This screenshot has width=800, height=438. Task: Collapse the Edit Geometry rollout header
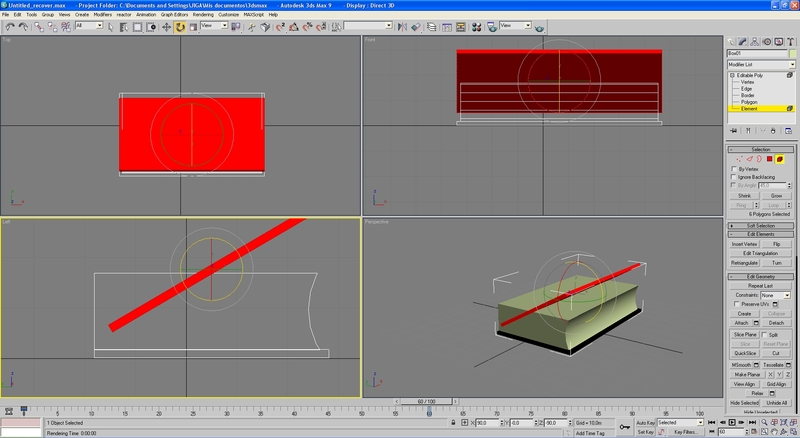pos(760,277)
